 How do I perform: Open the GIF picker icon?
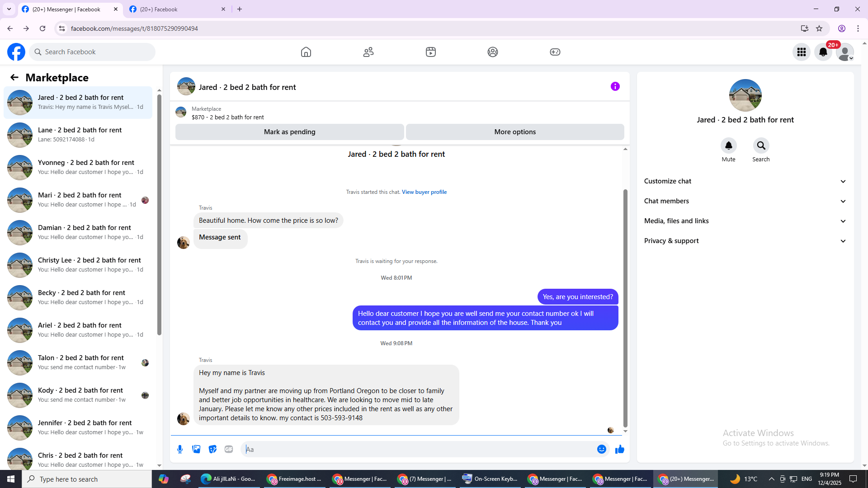pyautogui.click(x=229, y=449)
